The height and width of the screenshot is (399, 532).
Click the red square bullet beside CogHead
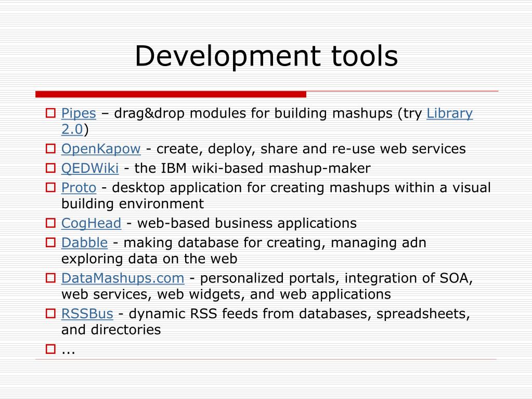click(50, 223)
